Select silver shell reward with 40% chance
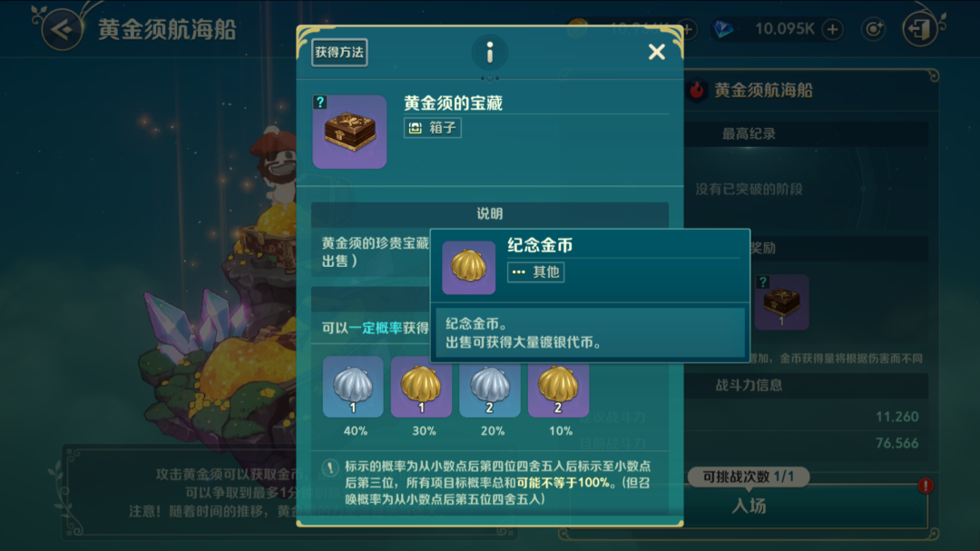Screen dimensions: 980x551 click(353, 387)
